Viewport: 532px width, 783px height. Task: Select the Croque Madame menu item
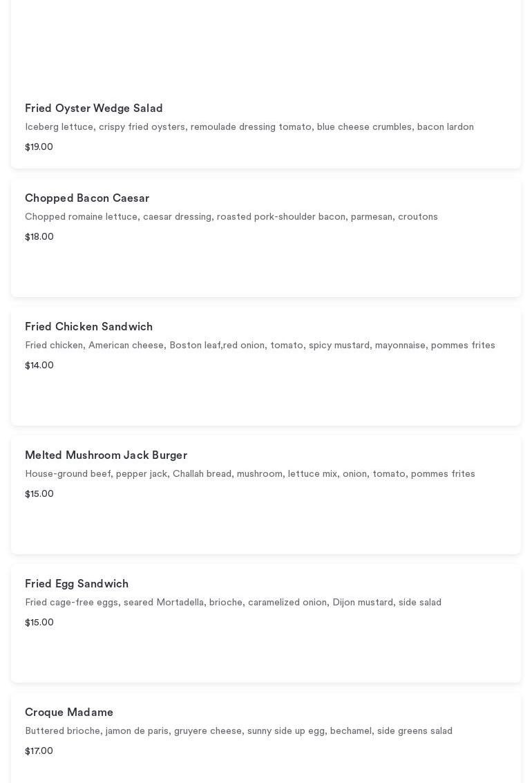pos(69,713)
